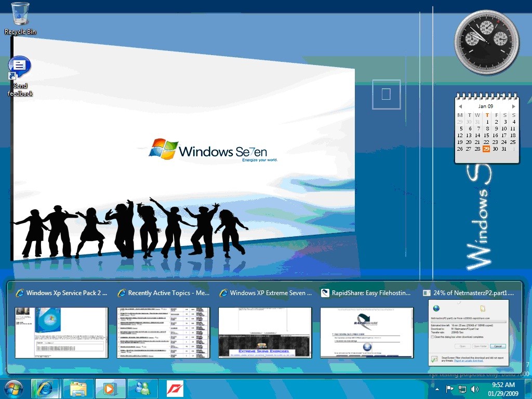Screen dimensions: 532x399
Task: Show hidden system tray icons
Action: (x=437, y=389)
